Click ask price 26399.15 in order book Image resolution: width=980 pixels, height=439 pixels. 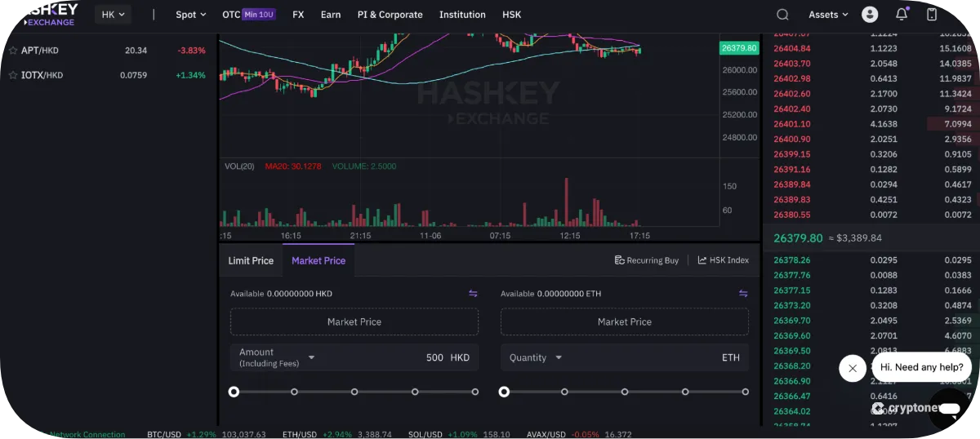pyautogui.click(x=792, y=154)
